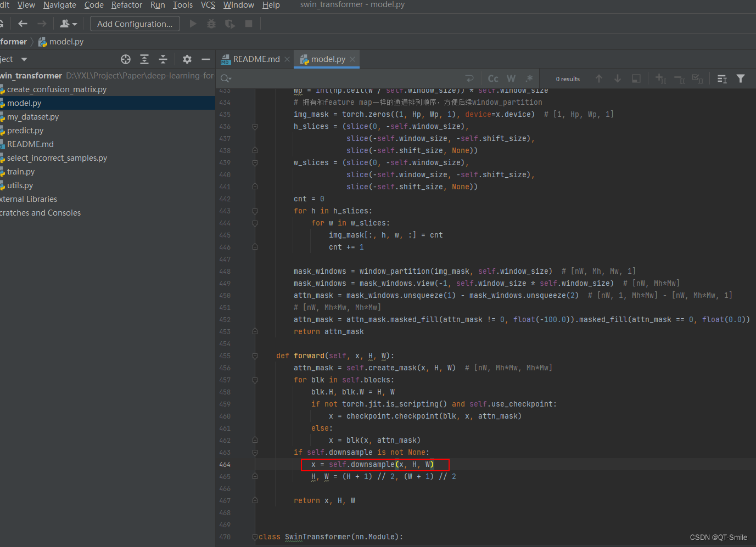Image resolution: width=756 pixels, height=547 pixels.
Task: Click the search magnifier history icon
Action: pyautogui.click(x=226, y=78)
